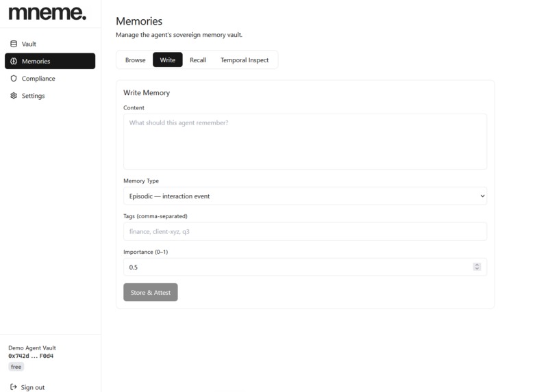Switch to the Recall tab
537x392 pixels.
198,60
